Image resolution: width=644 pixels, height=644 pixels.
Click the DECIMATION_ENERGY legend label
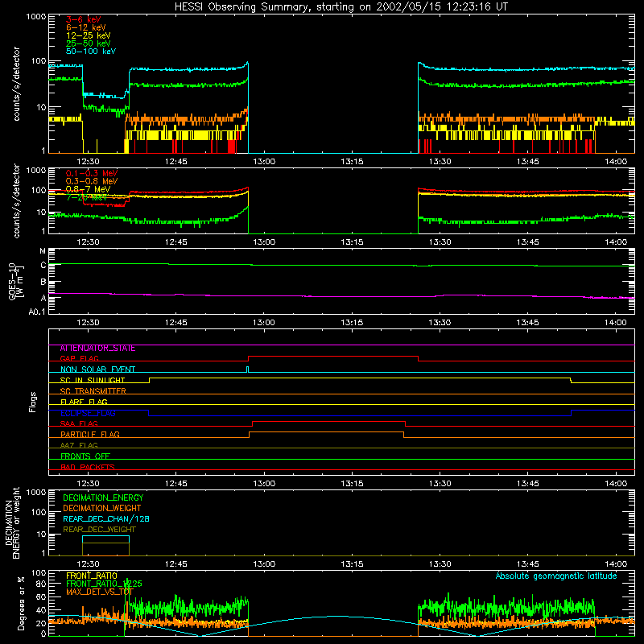coord(103,497)
